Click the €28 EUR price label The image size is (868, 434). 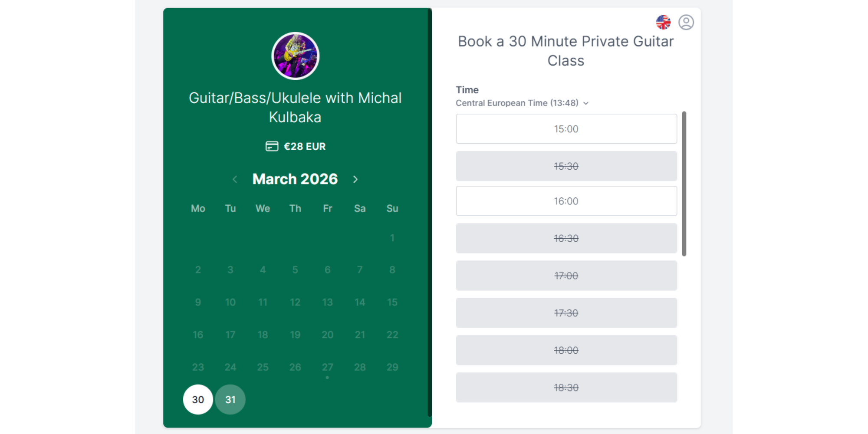click(x=304, y=146)
